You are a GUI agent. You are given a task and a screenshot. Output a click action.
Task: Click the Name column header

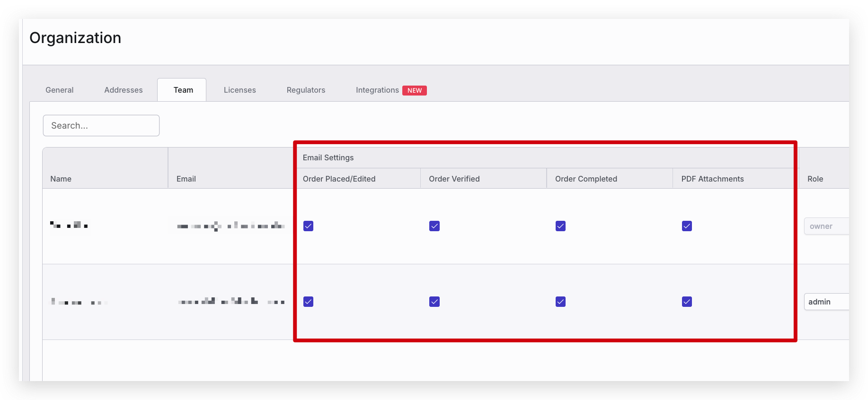pyautogui.click(x=61, y=179)
